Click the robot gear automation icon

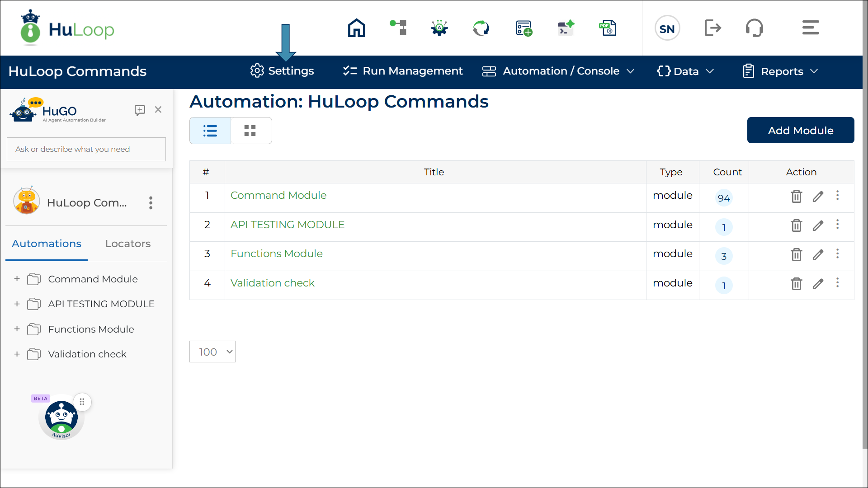[439, 28]
